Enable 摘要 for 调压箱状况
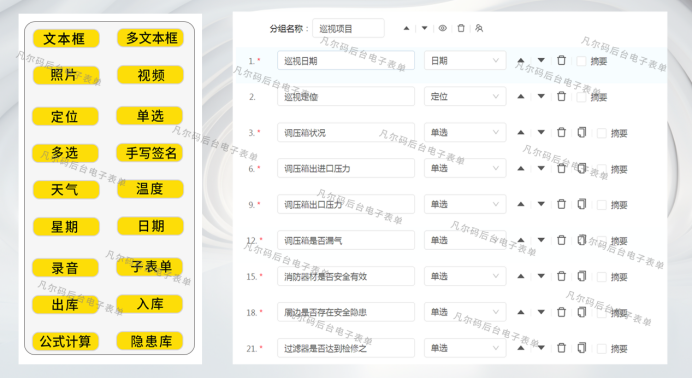The width and height of the screenshot is (693, 378). 602,133
